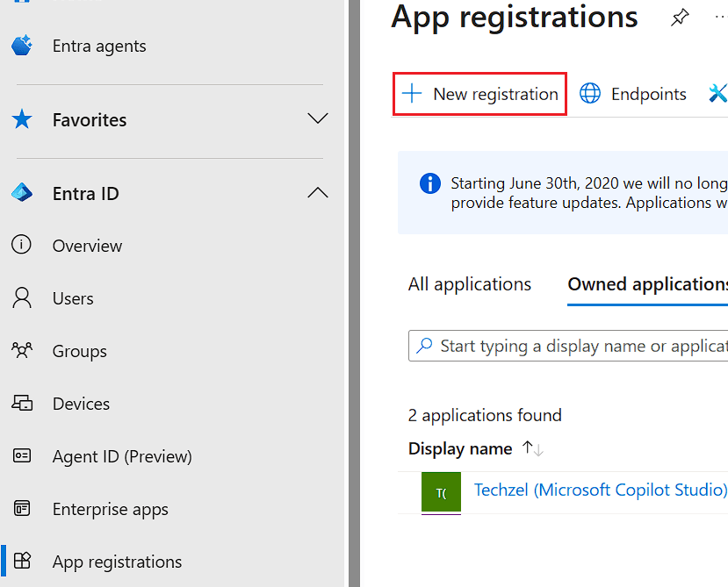Open the Groups page
This screenshot has width=728, height=587.
79,351
